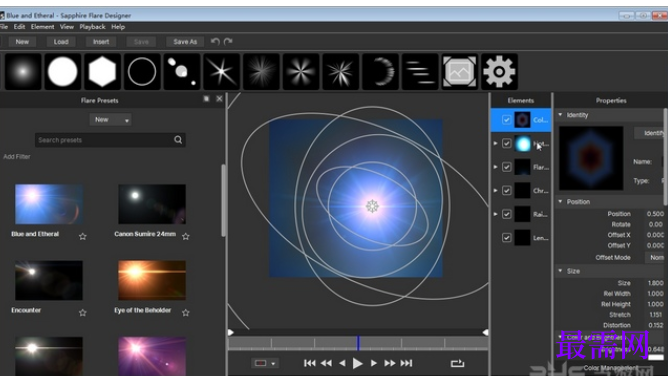Click the blue timeline playhead marker

coord(358,343)
